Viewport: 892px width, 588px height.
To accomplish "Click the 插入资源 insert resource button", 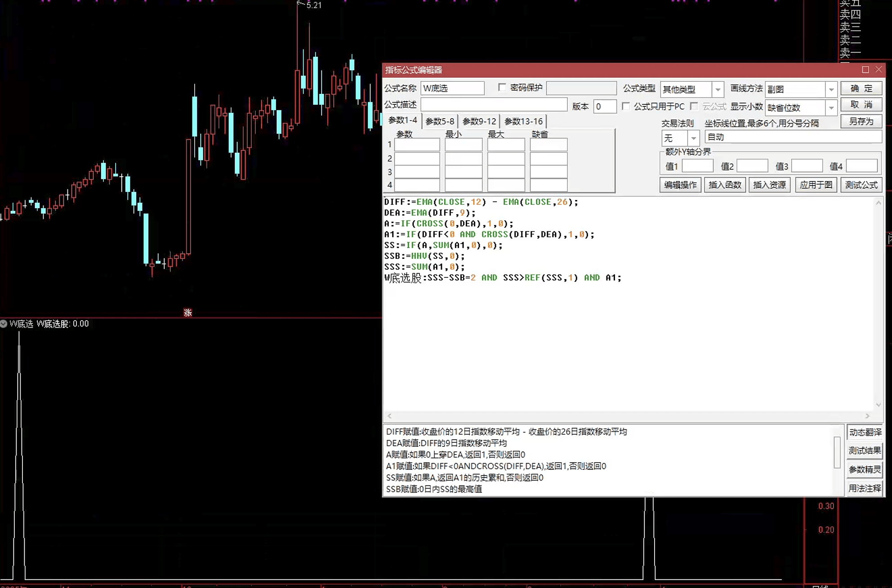I will (769, 185).
